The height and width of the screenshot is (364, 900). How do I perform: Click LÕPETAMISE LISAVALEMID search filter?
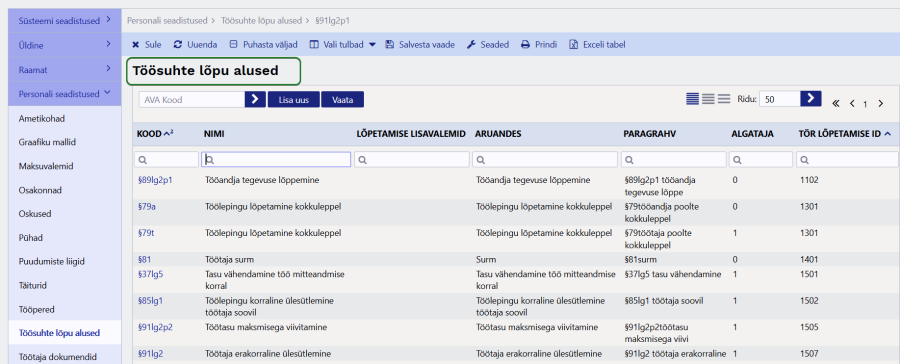tap(412, 160)
